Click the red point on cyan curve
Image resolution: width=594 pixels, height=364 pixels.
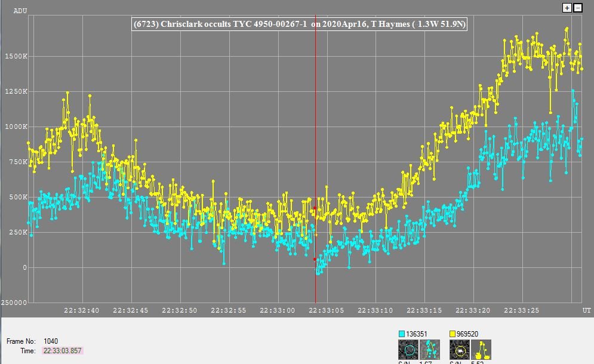pyautogui.click(x=315, y=259)
